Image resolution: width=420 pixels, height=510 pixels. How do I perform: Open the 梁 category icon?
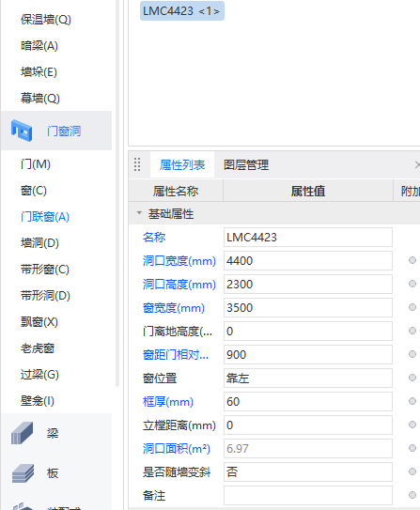pos(23,433)
